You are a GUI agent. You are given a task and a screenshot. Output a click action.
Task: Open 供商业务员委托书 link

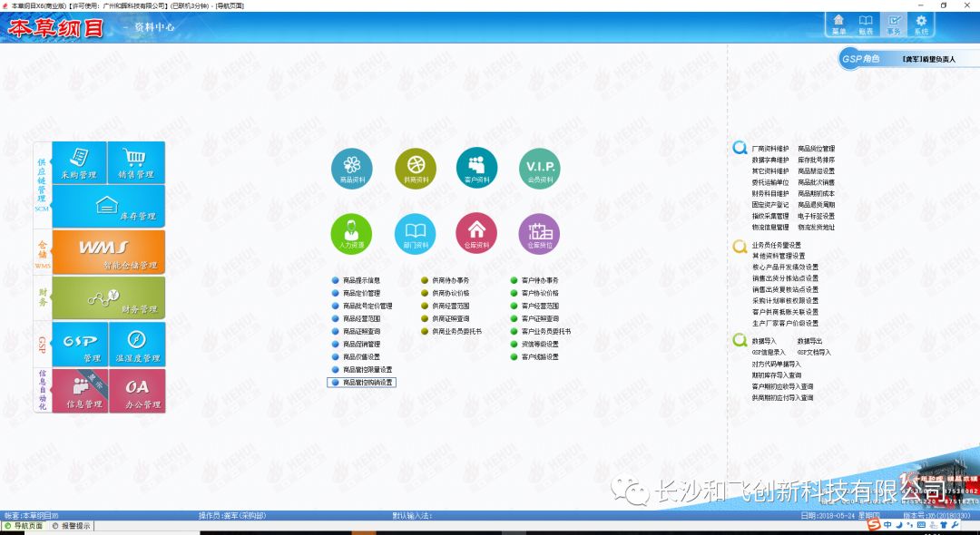456,332
